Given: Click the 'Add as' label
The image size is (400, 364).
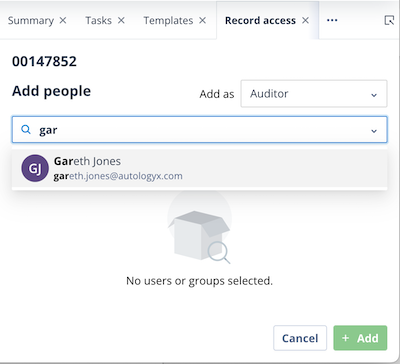Looking at the screenshot, I should click(x=217, y=94).
